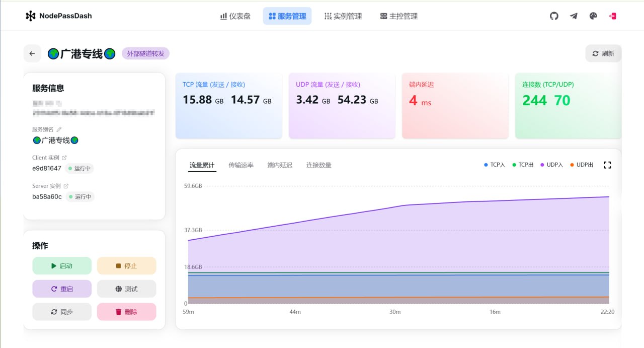
Task: Click the 刷新 refresh button
Action: (x=603, y=53)
